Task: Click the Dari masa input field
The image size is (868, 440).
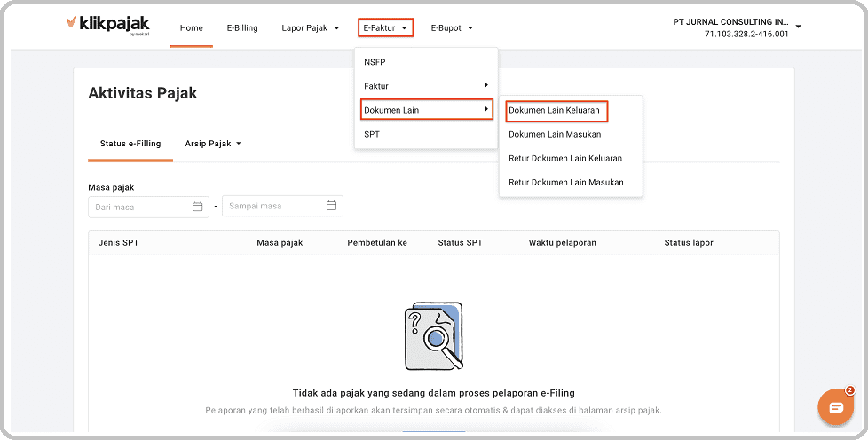Action: tap(148, 207)
